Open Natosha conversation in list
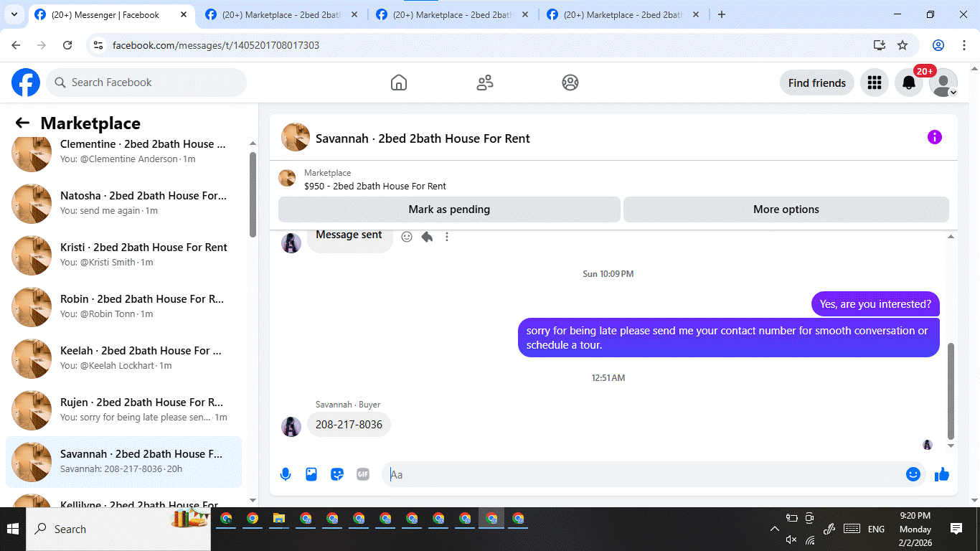The image size is (980, 551). coord(123,203)
